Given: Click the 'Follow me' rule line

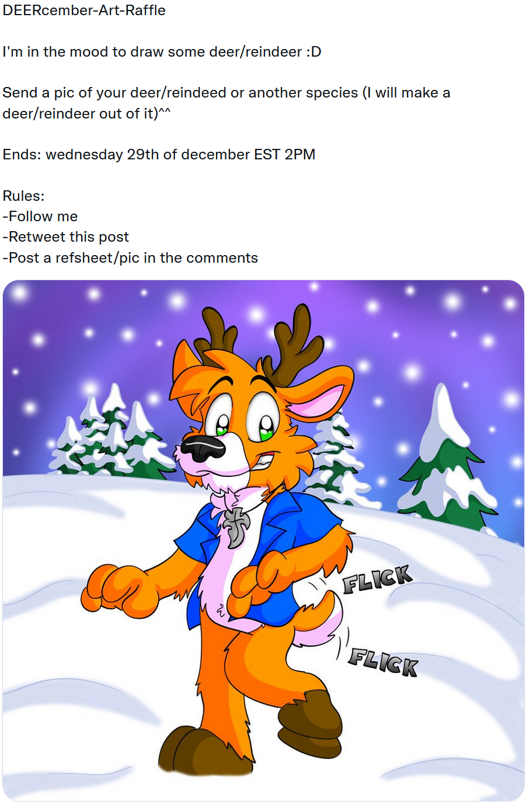Looking at the screenshot, I should 40,217.
